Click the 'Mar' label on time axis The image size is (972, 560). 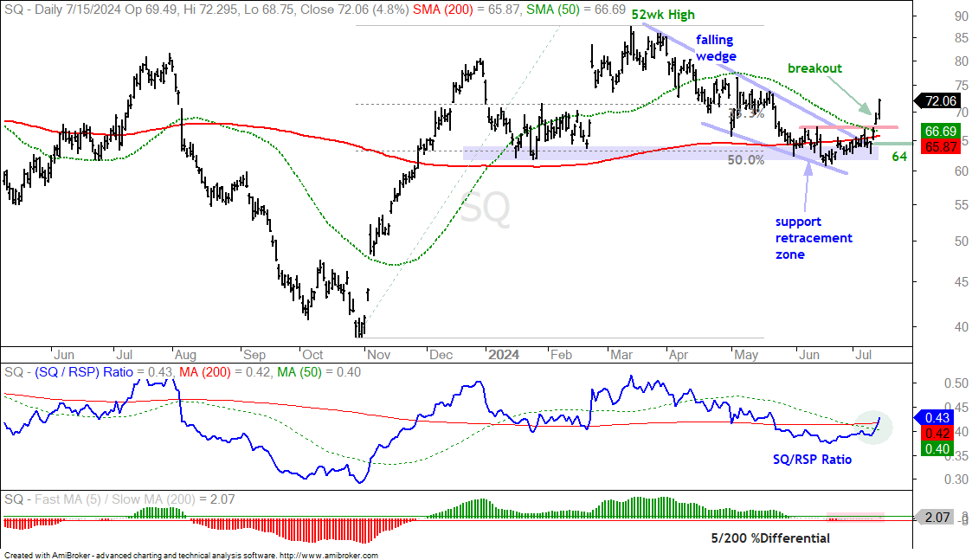621,355
